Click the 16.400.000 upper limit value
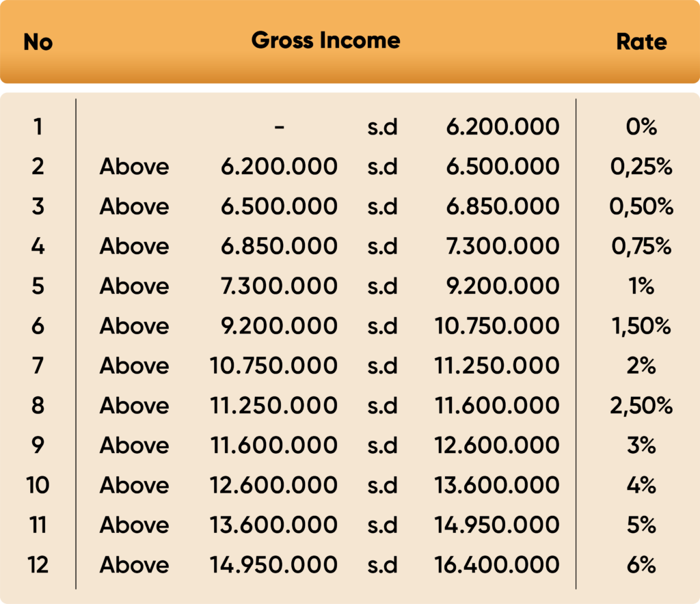 [x=497, y=565]
